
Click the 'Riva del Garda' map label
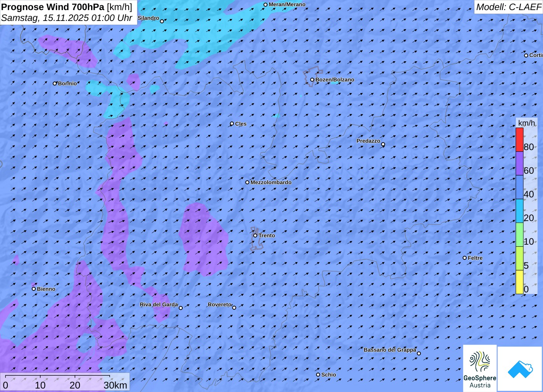(x=159, y=304)
